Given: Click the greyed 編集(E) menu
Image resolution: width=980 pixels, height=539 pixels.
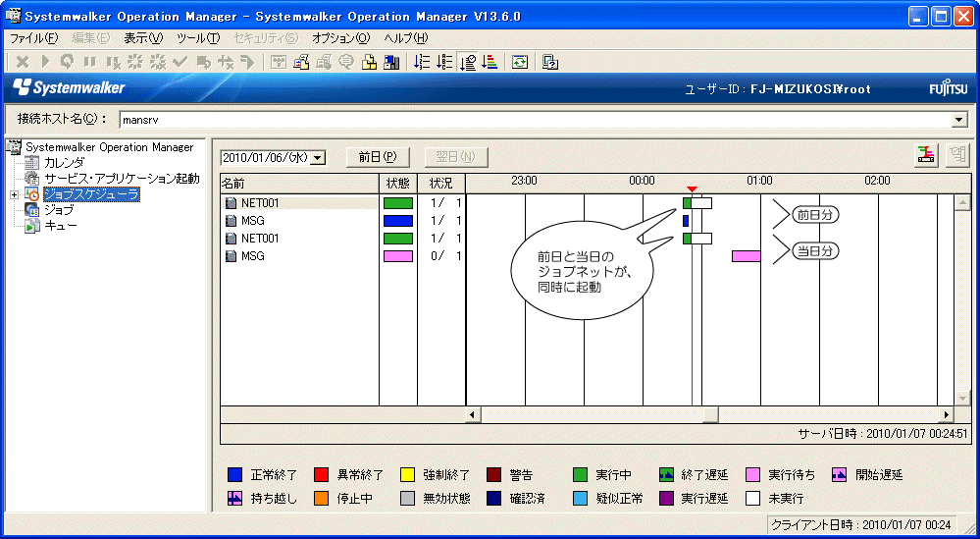Looking at the screenshot, I should coord(91,38).
